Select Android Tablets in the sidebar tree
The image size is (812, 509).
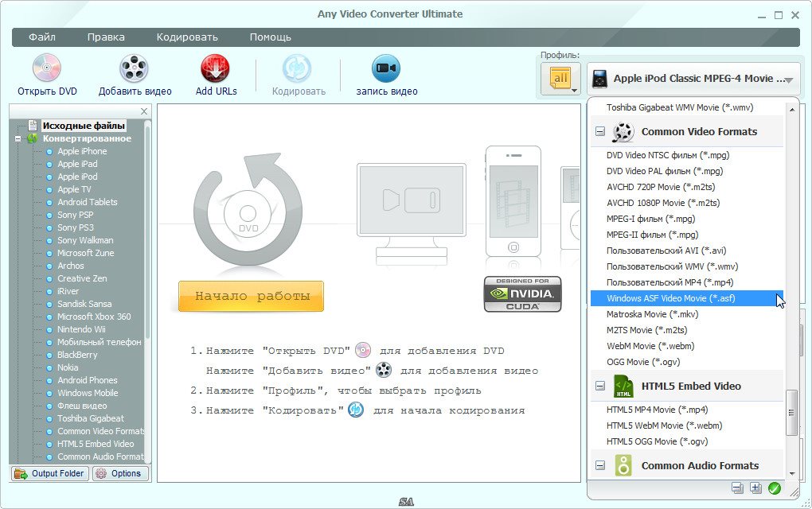88,202
